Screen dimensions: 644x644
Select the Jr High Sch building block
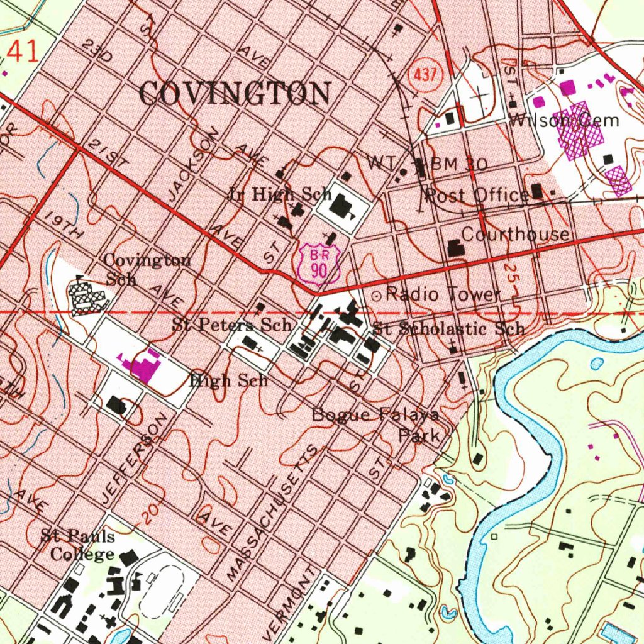click(x=341, y=204)
